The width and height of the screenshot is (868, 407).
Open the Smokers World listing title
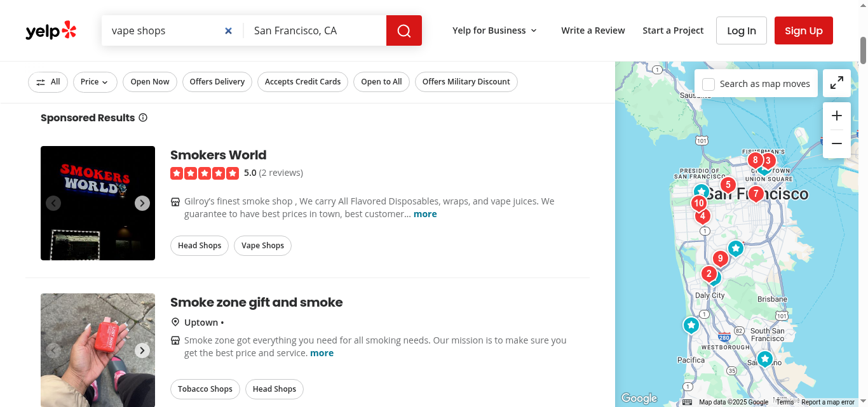[218, 155]
